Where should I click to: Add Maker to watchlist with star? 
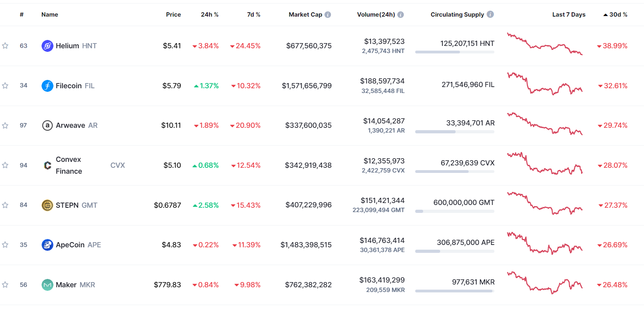5,285
